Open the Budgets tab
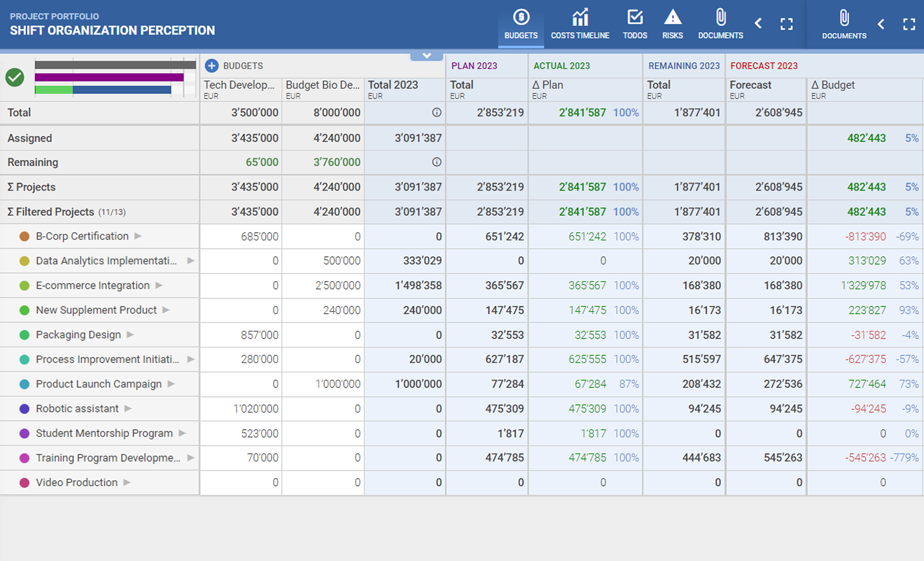The image size is (924, 561). pyautogui.click(x=521, y=25)
